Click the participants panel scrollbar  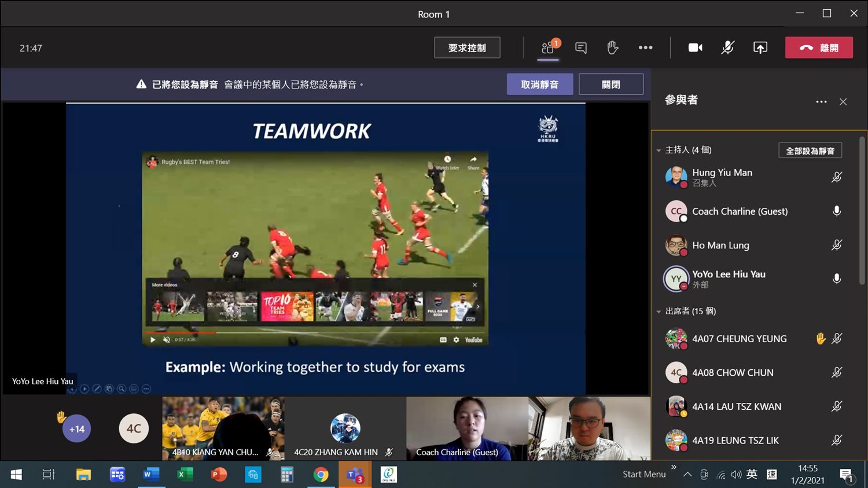tap(862, 211)
